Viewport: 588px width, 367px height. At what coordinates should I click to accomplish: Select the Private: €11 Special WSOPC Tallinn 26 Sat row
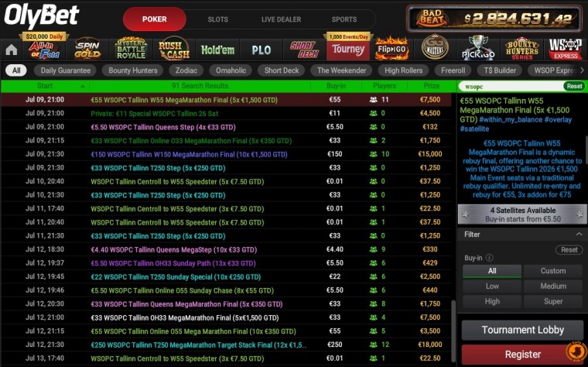tap(227, 113)
